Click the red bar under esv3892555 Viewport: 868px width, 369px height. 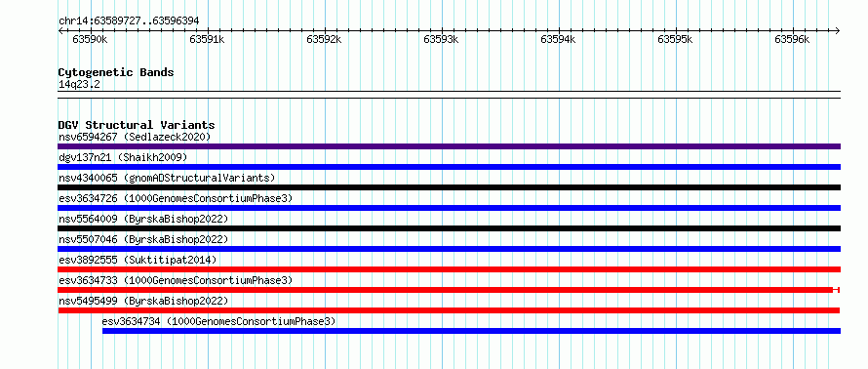pos(449,269)
